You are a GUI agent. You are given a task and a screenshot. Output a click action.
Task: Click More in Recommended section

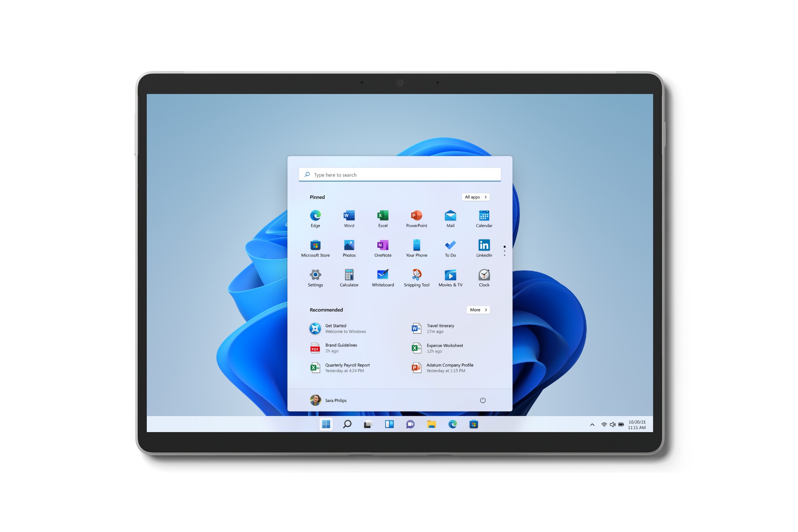478,309
